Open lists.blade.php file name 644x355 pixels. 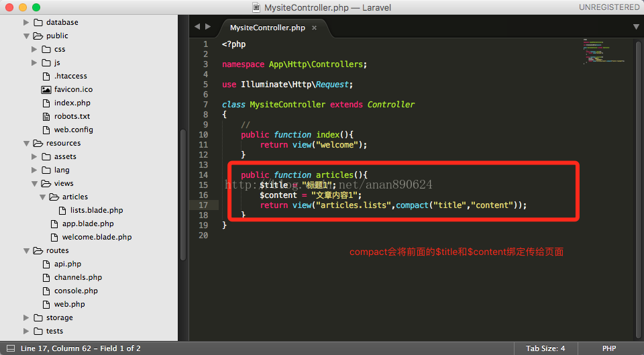point(97,210)
